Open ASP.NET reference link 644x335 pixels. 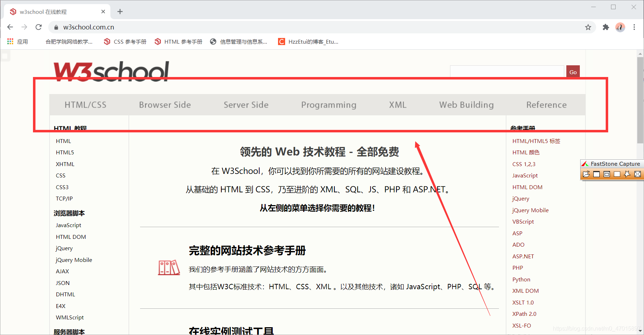click(523, 257)
